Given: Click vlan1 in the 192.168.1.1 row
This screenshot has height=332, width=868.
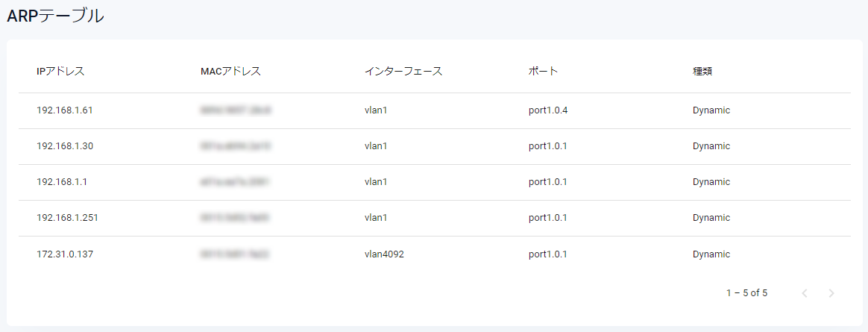Looking at the screenshot, I should point(376,182).
